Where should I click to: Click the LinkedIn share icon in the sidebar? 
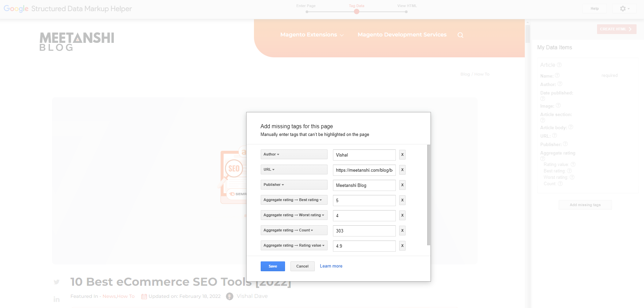56,299
